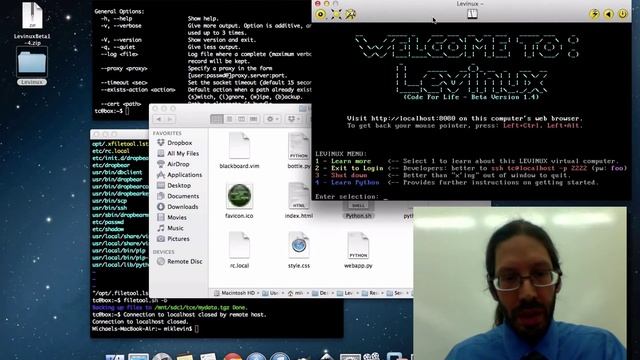Screen dimensions: 640x360
Task: Select the index.html file icon
Action: coord(299,196)
